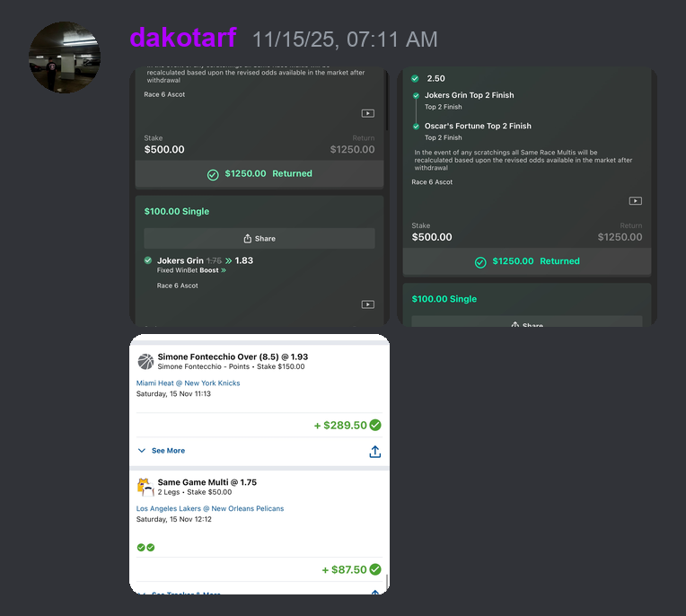Click the basketball icon beside Simone Fontecchio

click(x=145, y=362)
